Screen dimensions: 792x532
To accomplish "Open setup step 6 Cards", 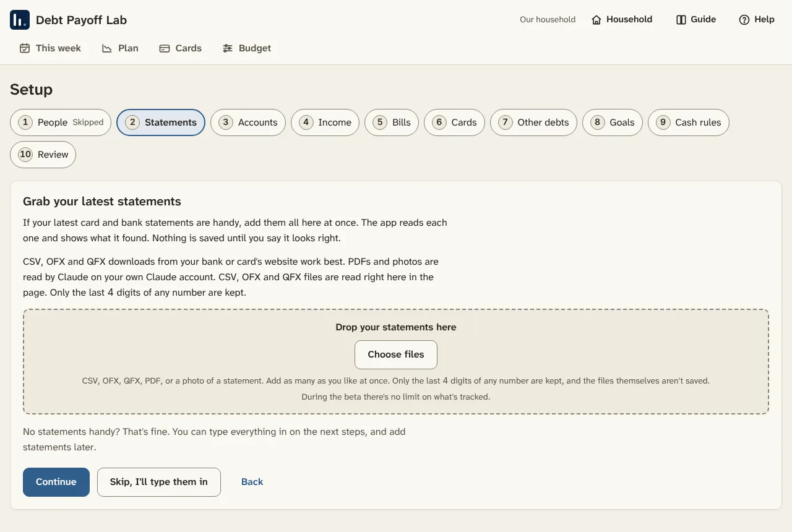I will pos(454,122).
